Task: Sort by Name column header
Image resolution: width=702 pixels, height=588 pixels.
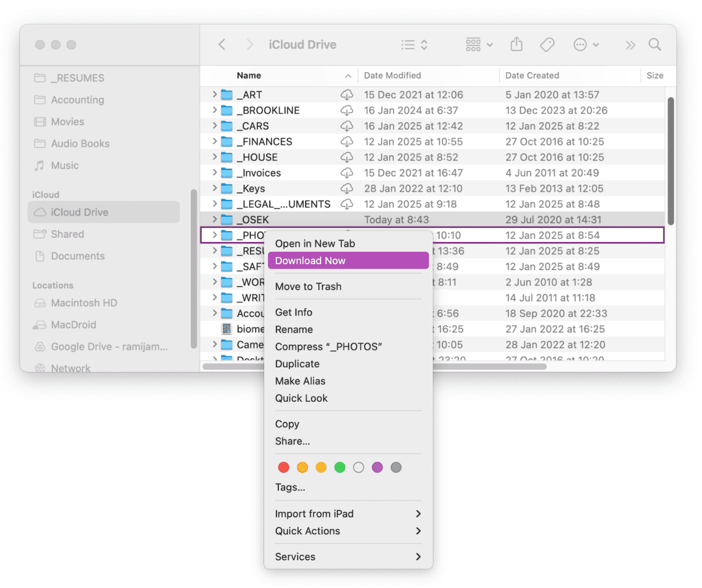Action: [x=280, y=76]
